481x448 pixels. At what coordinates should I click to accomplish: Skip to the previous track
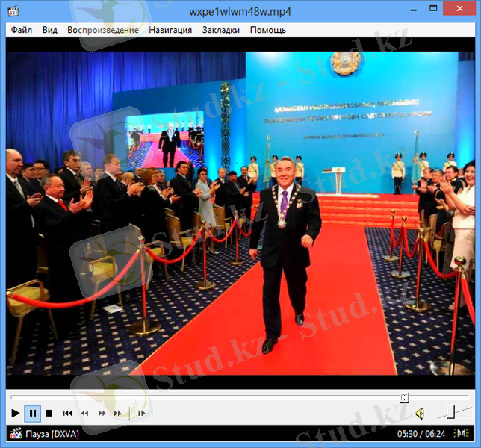[x=68, y=413]
